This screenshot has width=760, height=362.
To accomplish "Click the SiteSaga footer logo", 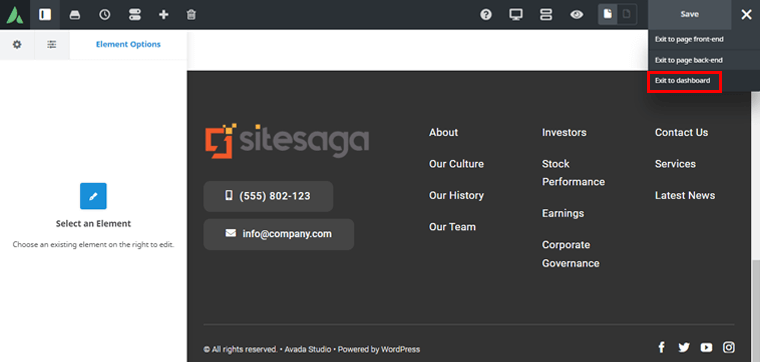I will point(287,141).
